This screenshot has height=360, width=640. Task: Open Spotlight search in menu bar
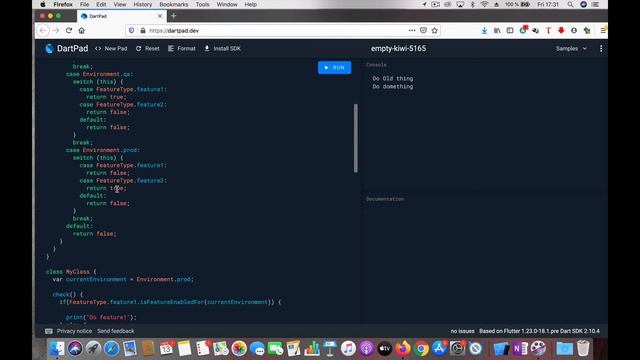click(x=570, y=4)
